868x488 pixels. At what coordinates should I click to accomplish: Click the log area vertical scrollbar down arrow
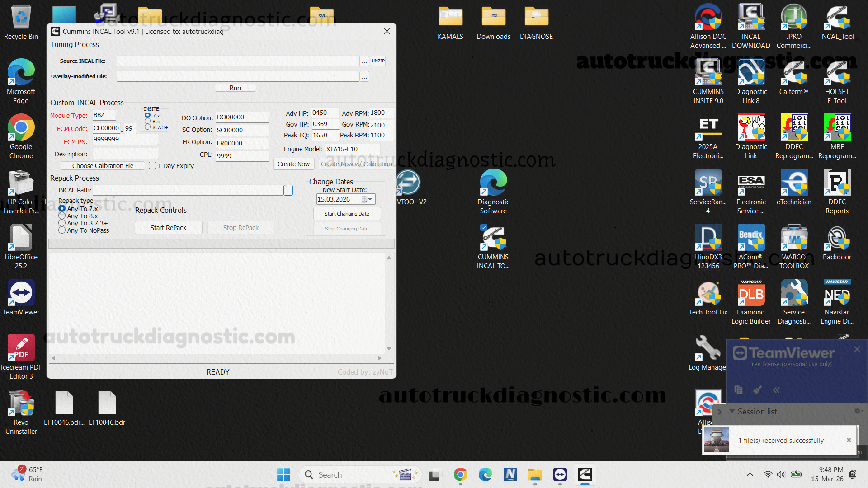coord(389,349)
